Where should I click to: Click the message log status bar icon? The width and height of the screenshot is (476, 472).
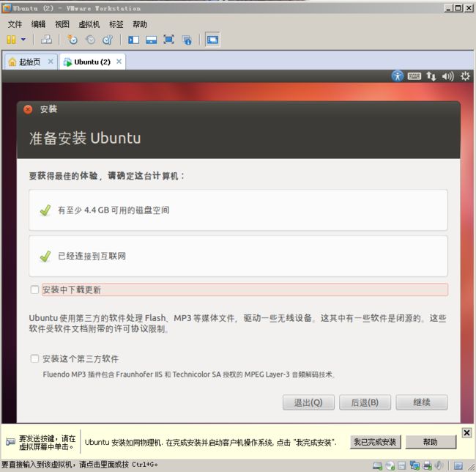tap(458, 465)
